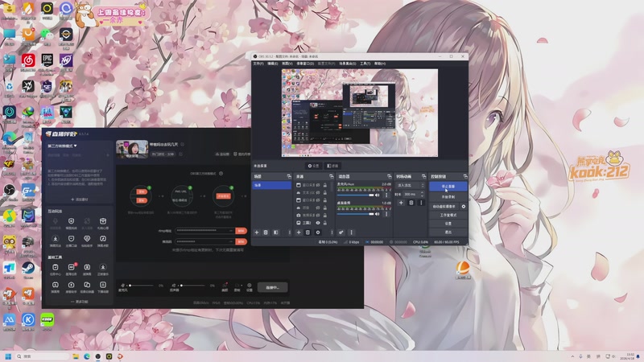
Task: Toggle eye visibility for 文本 source row
Action: click(318, 193)
